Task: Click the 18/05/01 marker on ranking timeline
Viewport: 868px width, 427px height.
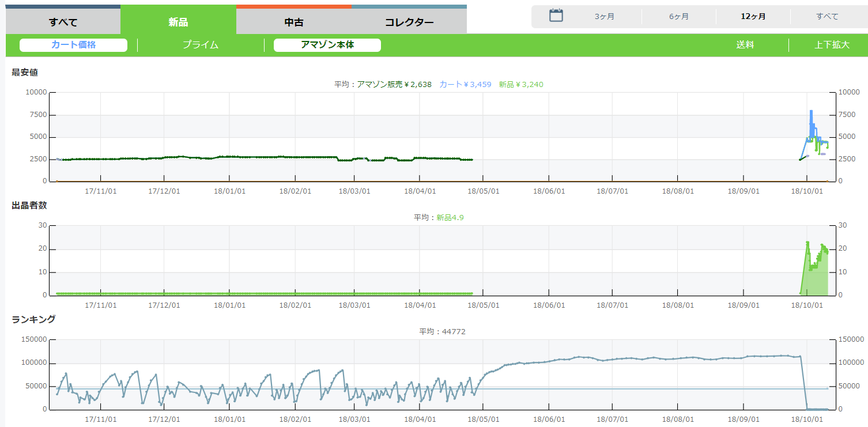Action: tap(483, 420)
